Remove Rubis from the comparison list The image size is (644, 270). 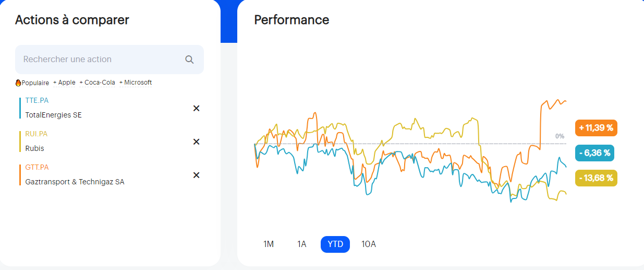click(197, 142)
